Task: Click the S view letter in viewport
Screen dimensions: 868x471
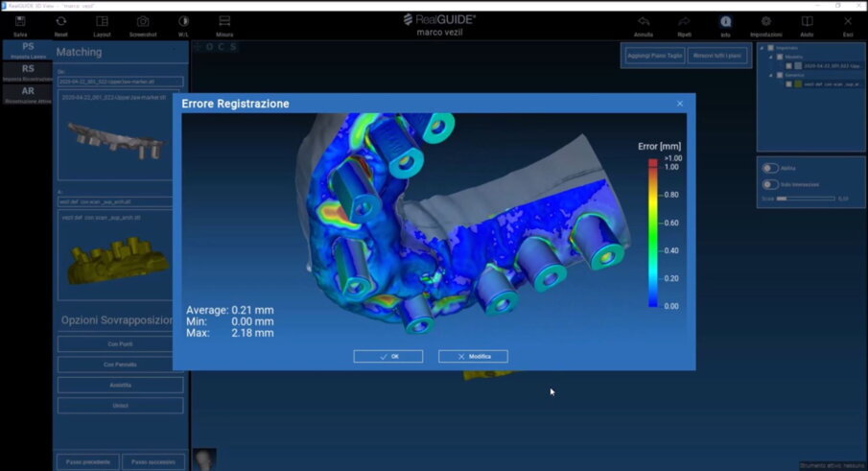Action: 233,47
